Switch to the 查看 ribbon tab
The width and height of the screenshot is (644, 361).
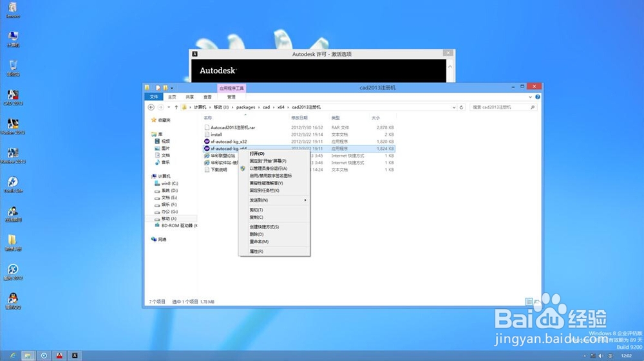(207, 97)
